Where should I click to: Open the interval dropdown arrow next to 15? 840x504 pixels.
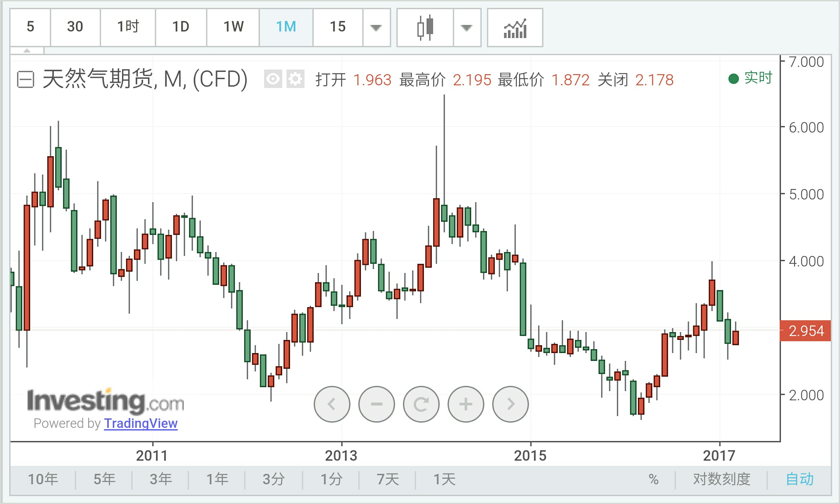376,27
